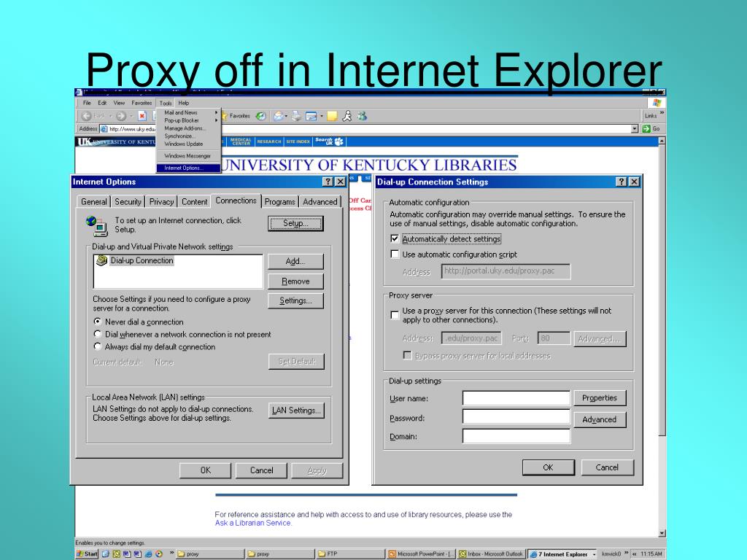Click the browser vertical scrollbar
This screenshot has width=747, height=560.
pyautogui.click(x=662, y=337)
